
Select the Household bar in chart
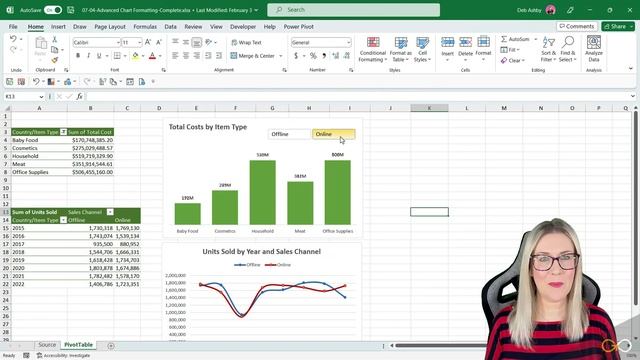(x=262, y=192)
